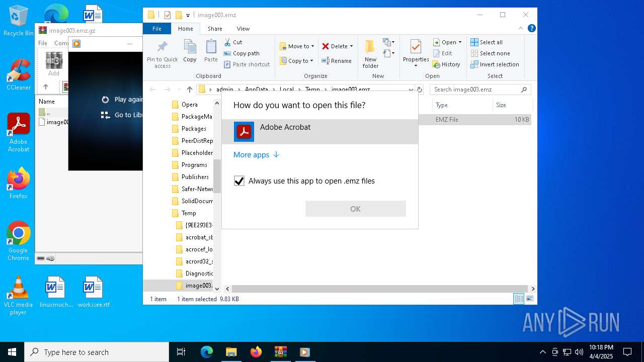
Task: Select the Opera folder in tree
Action: point(190,105)
